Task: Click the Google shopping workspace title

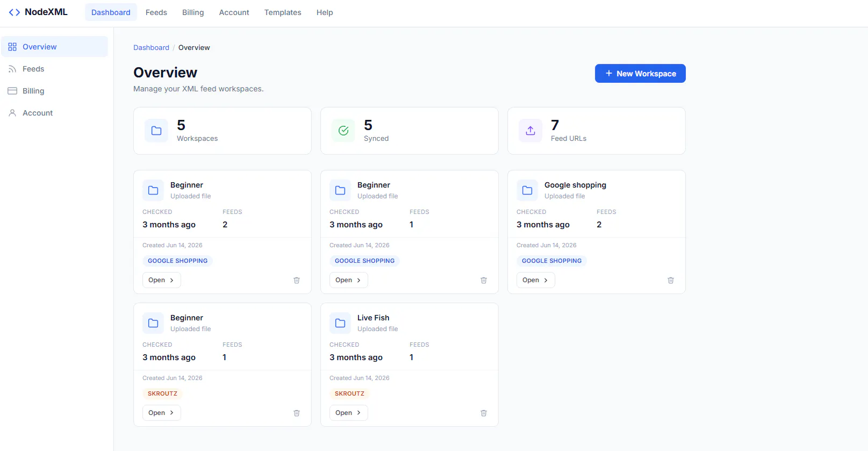Action: [x=575, y=185]
